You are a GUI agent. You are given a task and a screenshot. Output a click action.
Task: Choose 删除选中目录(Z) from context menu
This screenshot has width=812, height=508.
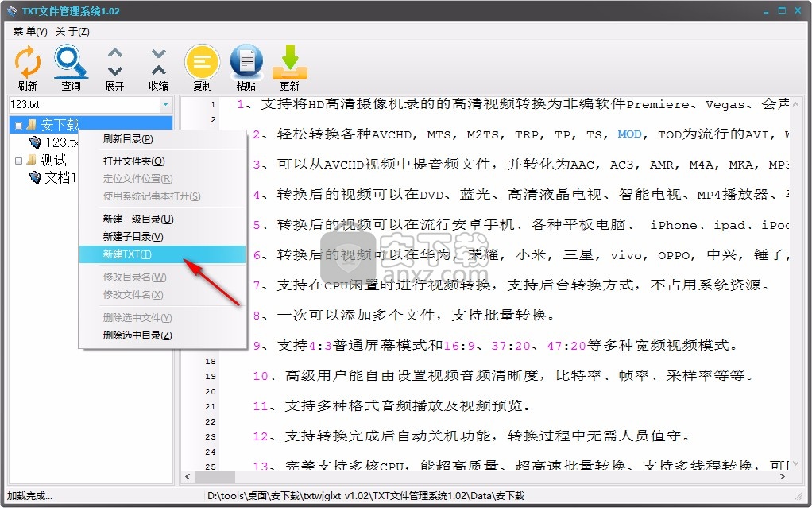click(x=163, y=335)
